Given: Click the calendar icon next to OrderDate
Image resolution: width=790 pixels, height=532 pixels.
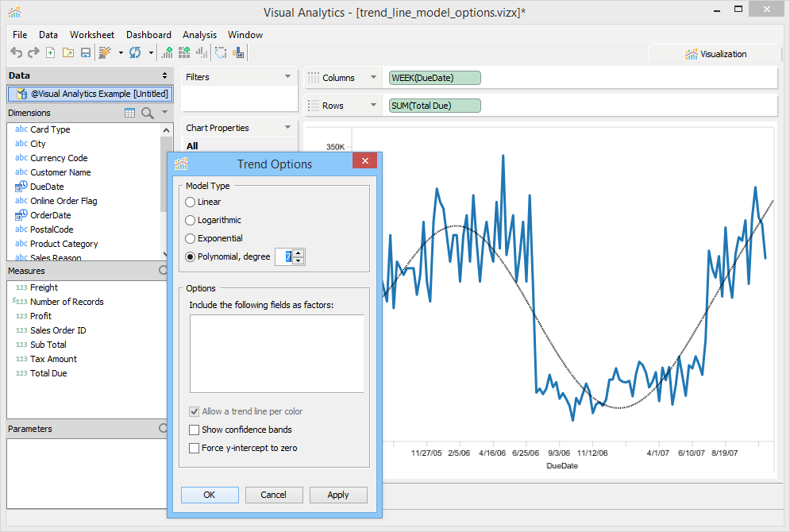Looking at the screenshot, I should pyautogui.click(x=21, y=215).
